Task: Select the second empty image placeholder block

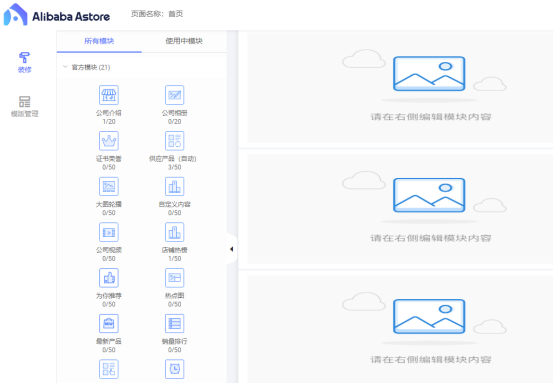Action: pos(400,209)
